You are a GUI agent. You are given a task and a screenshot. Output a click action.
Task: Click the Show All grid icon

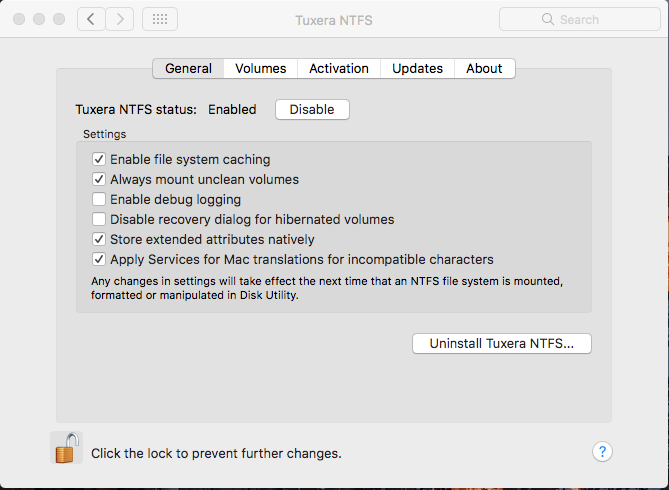click(x=160, y=19)
